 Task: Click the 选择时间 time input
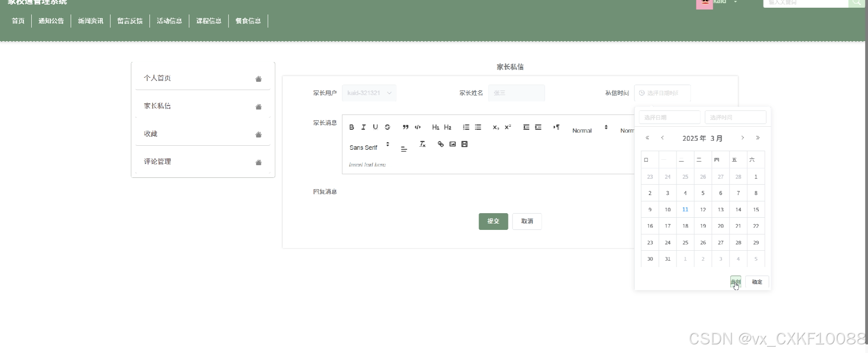(x=735, y=117)
